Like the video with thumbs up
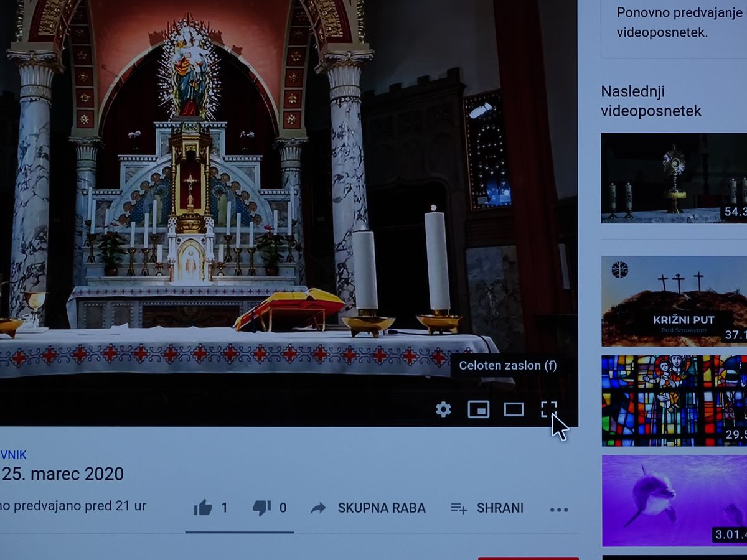The width and height of the screenshot is (747, 560). click(203, 508)
